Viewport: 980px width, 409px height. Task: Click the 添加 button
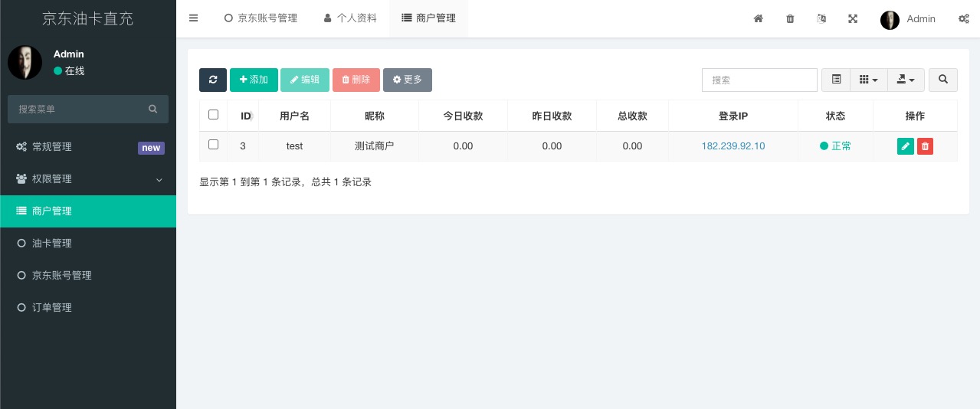254,80
